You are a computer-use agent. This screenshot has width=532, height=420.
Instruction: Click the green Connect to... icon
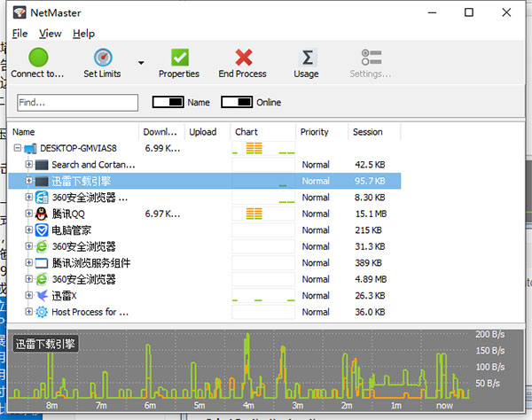coord(38,57)
